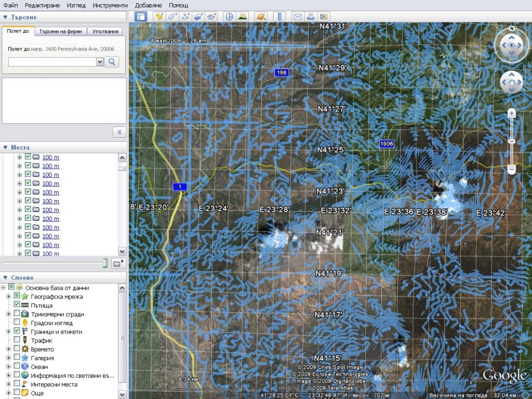
Task: Open the historical imagery clock tool
Action: pyautogui.click(x=229, y=17)
